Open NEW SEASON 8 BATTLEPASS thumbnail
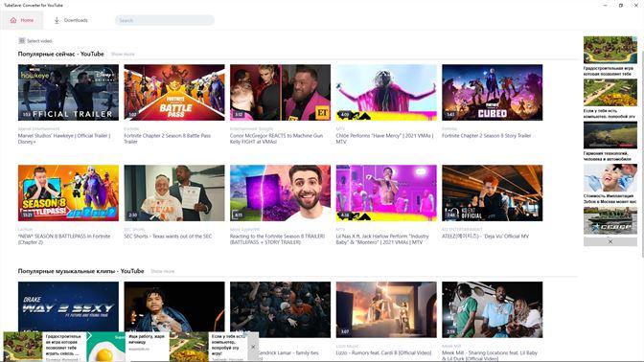Screen dimensions: 644x362 click(x=68, y=193)
